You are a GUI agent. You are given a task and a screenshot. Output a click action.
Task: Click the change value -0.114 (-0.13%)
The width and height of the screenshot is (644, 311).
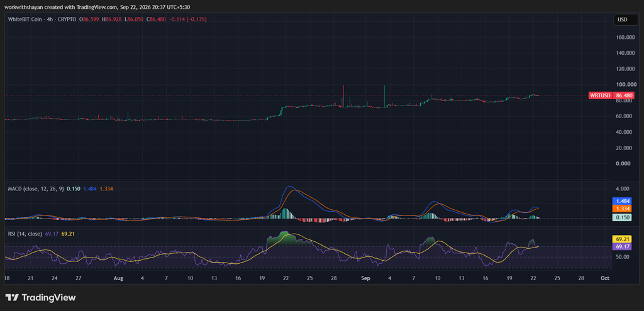pyautogui.click(x=187, y=19)
